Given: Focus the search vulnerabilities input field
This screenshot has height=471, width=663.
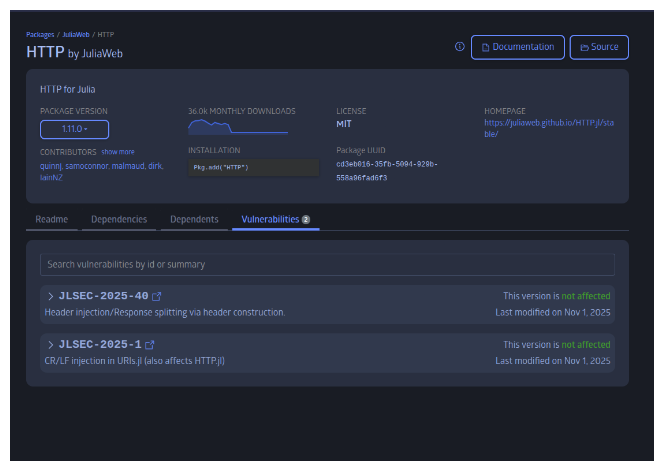Looking at the screenshot, I should [x=327, y=265].
